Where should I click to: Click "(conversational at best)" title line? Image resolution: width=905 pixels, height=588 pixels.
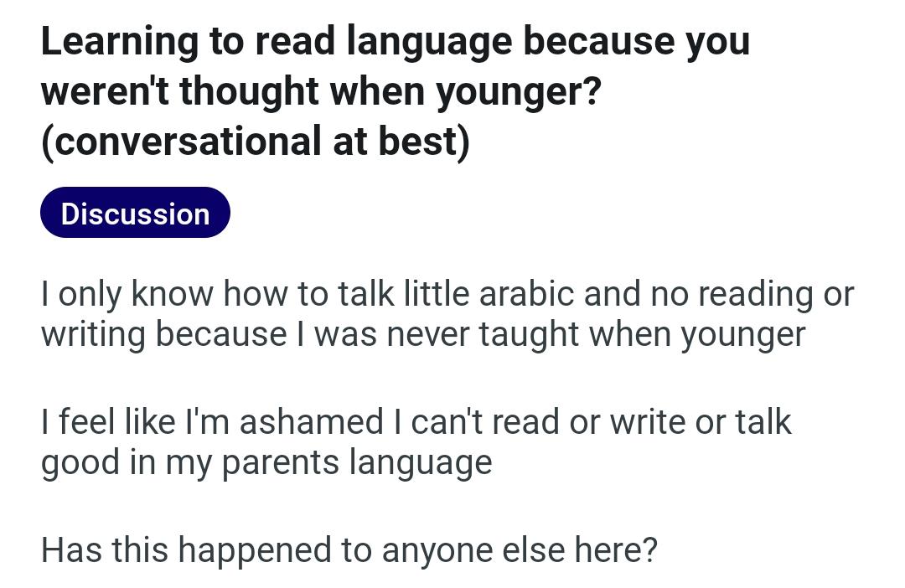coord(255,142)
